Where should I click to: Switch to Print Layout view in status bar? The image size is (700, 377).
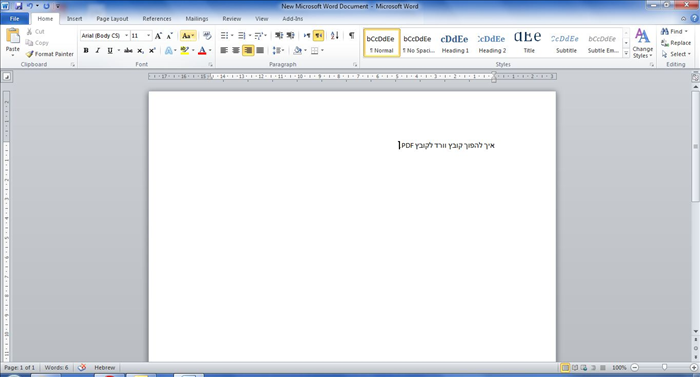(x=565, y=368)
